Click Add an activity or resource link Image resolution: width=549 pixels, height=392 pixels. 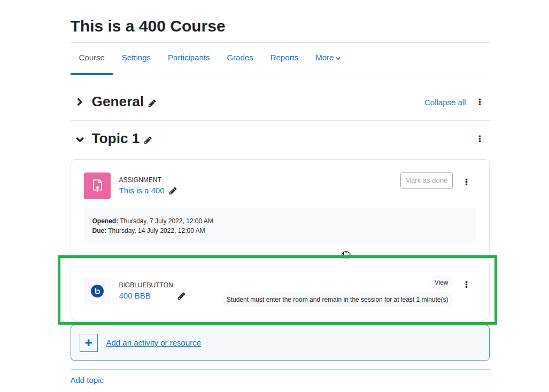click(x=154, y=343)
